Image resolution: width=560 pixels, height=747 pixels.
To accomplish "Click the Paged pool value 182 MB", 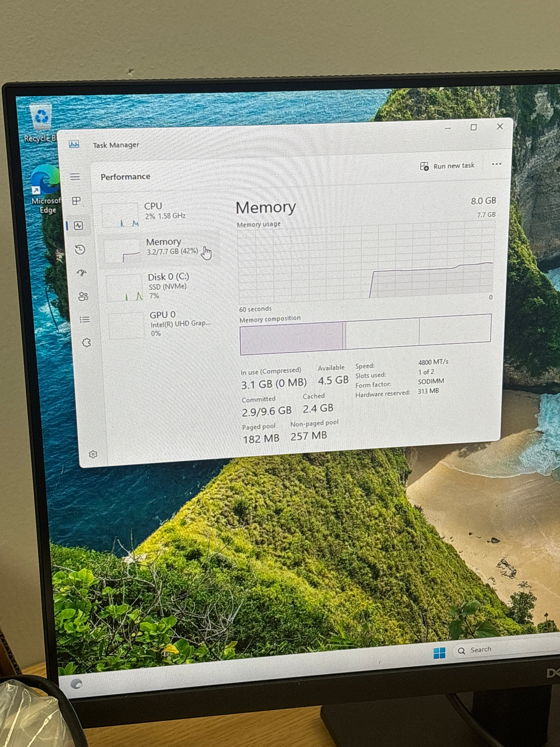I will [261, 439].
